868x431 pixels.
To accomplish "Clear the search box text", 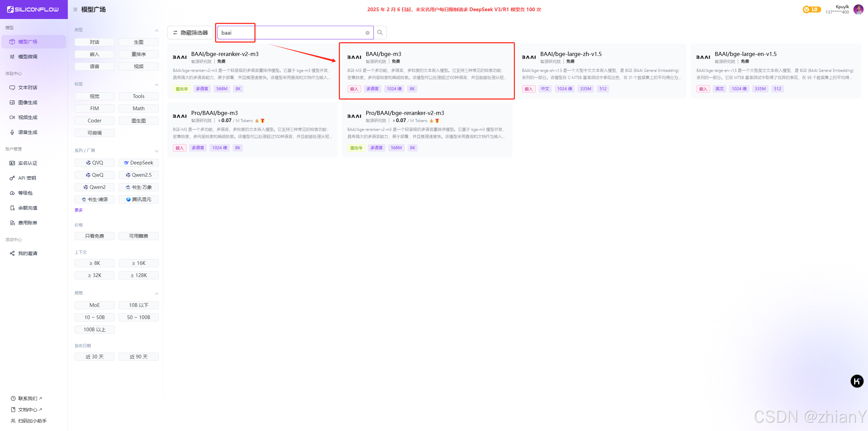I will click(x=367, y=33).
